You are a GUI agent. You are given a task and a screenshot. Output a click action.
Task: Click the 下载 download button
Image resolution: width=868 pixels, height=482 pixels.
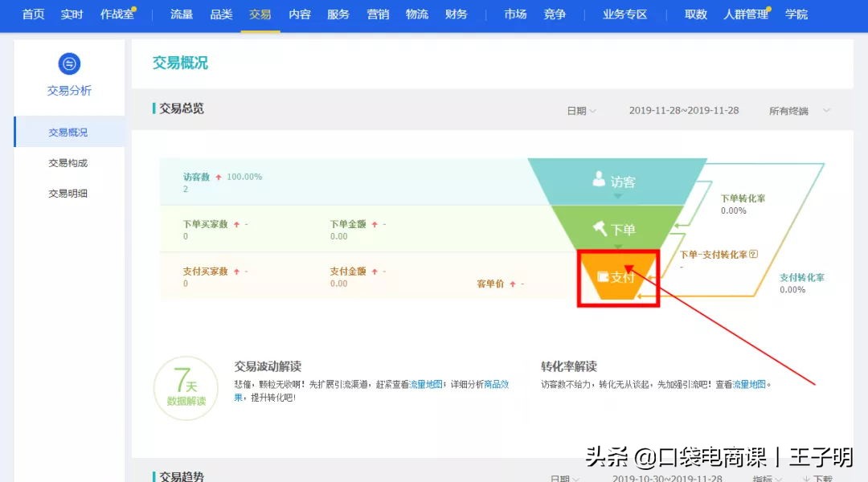pyautogui.click(x=817, y=478)
